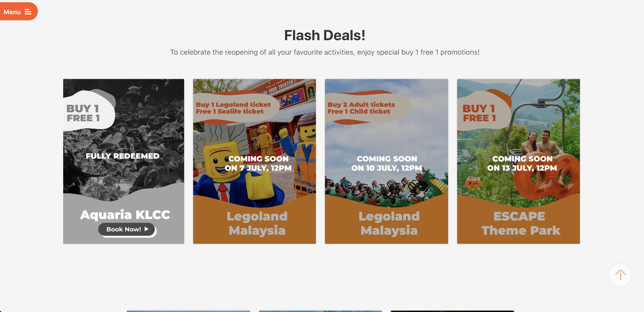Open the orange Menu button
The height and width of the screenshot is (312, 644).
click(18, 12)
